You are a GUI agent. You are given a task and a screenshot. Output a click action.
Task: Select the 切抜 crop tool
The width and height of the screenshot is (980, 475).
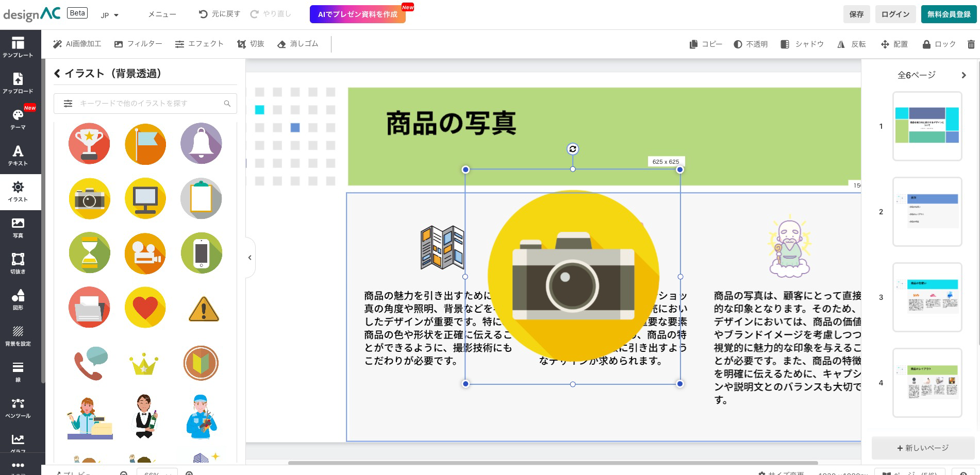coord(252,44)
